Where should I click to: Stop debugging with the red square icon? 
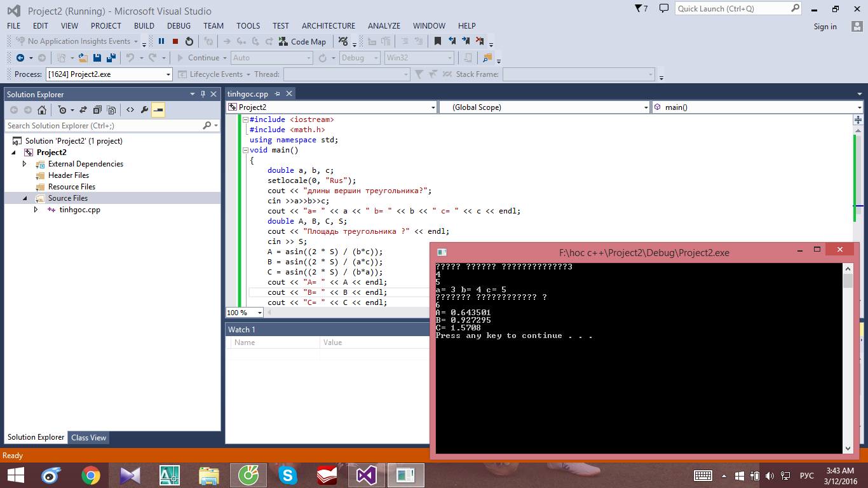point(175,41)
